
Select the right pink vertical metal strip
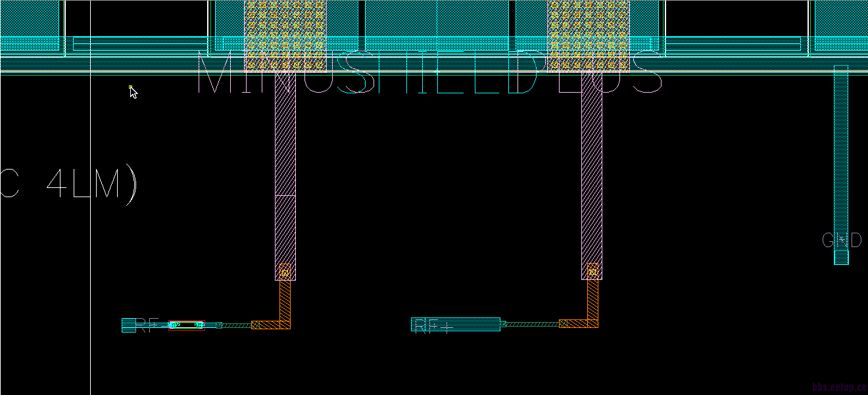coord(592,175)
